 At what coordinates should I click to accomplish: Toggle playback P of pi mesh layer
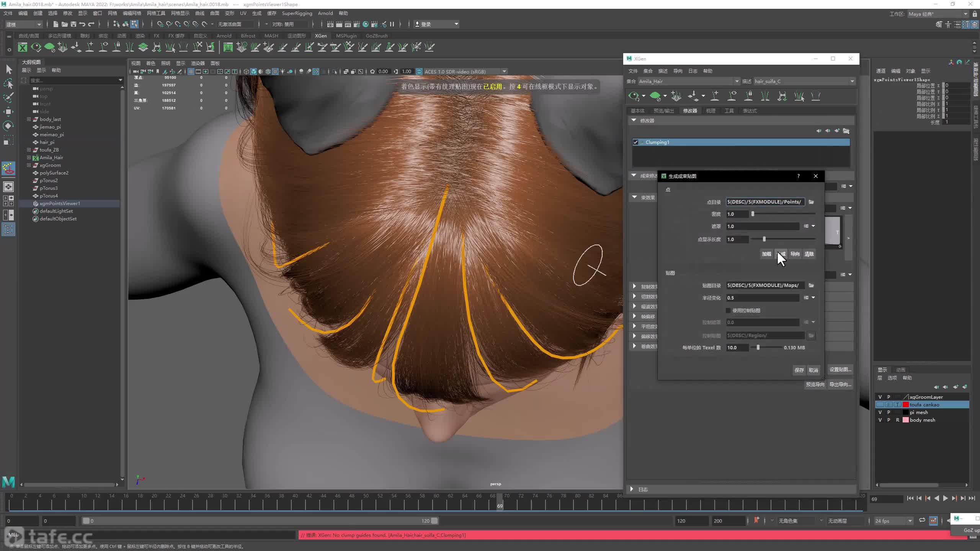click(x=889, y=412)
